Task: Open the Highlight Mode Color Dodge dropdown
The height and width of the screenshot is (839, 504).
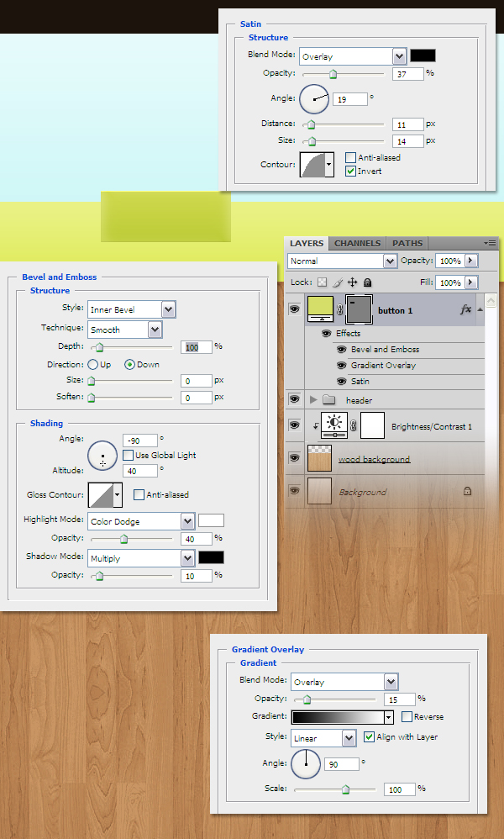Action: pyautogui.click(x=187, y=521)
